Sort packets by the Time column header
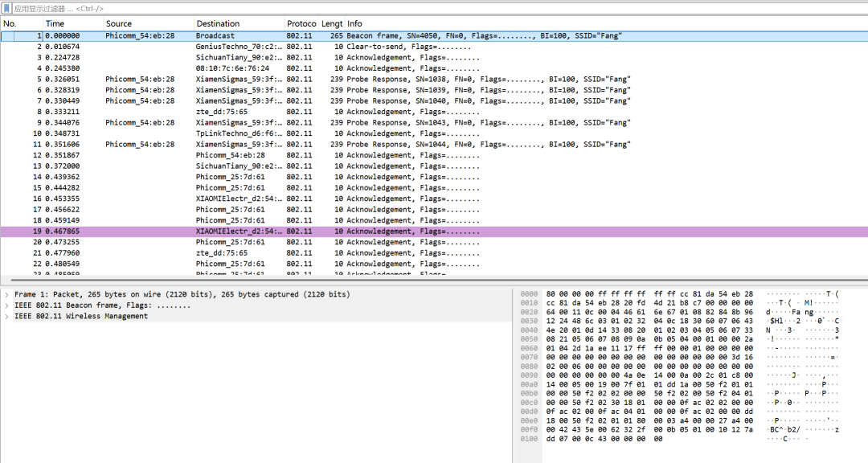The height and width of the screenshot is (463, 868). tap(73, 24)
